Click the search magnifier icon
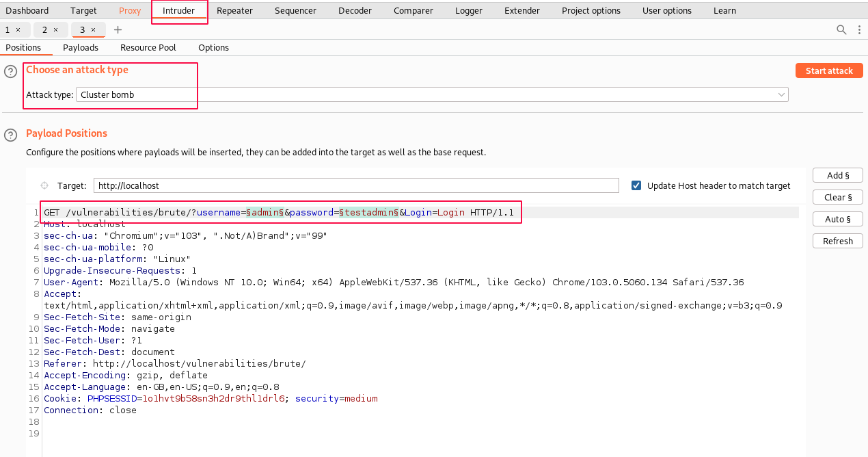 point(841,29)
